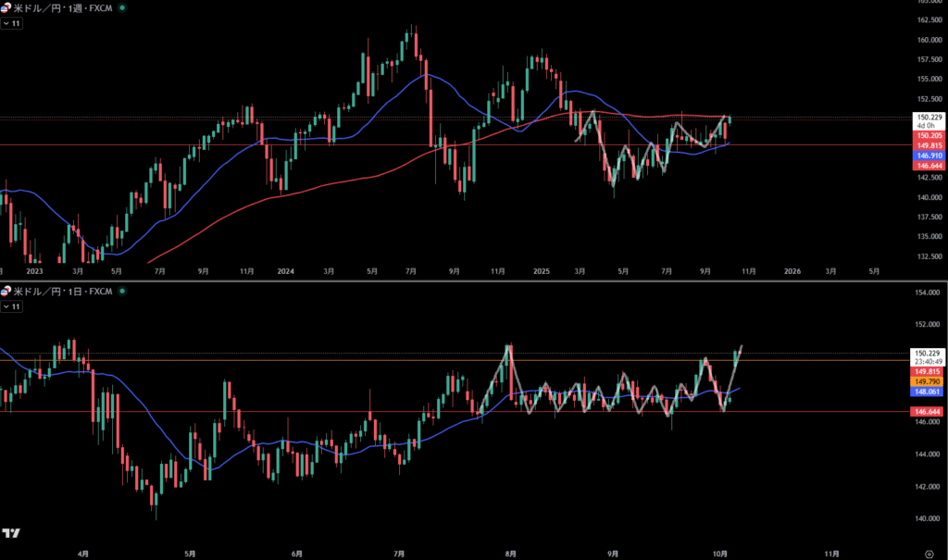Click the green market status dot on the daily chart
948x560 pixels.
pos(124,292)
